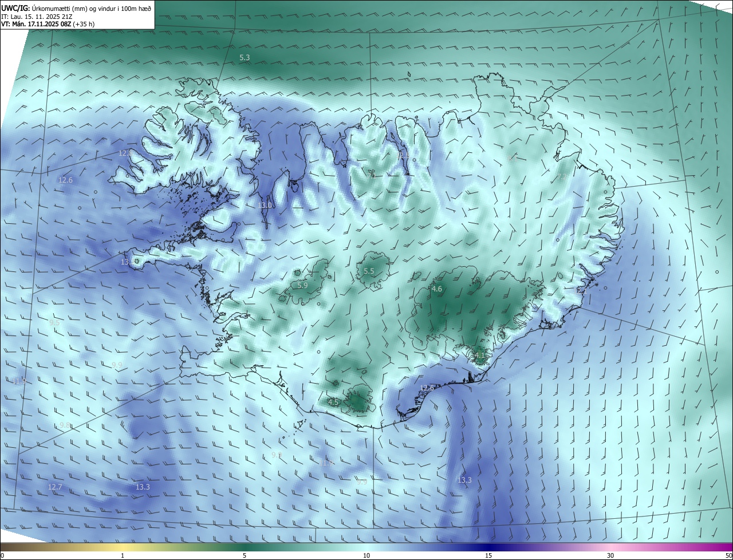
Task: Click the 12.6 value west of the Westfjords
Action: tap(65, 180)
